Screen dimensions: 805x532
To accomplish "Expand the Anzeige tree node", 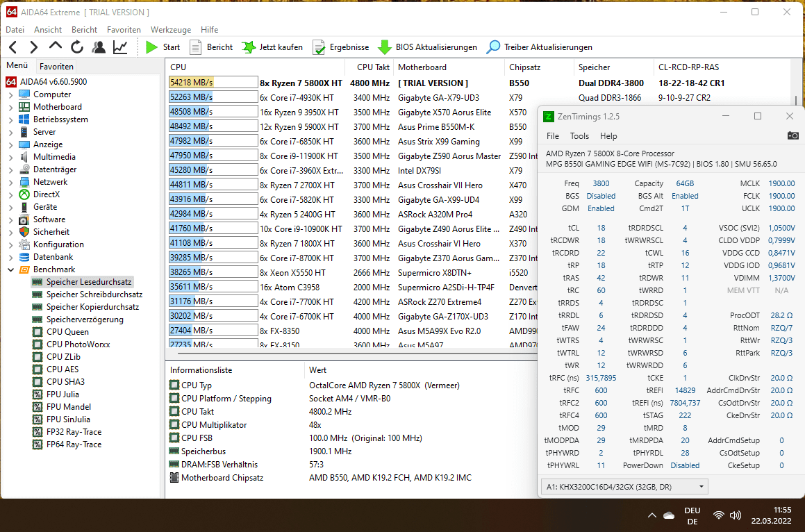I will (11, 145).
